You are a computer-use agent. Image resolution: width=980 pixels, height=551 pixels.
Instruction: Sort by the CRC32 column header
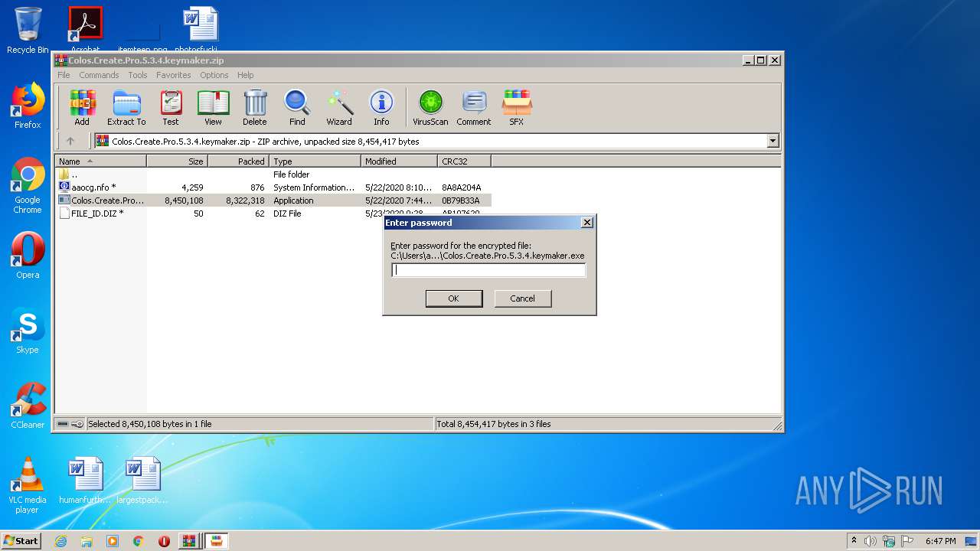tap(464, 161)
